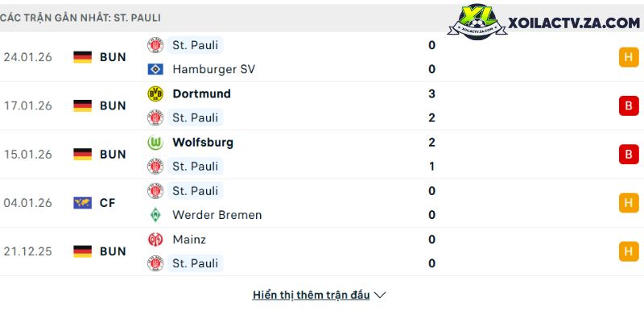Open the Hiển thị thêm trận đấu link
Image resolution: width=644 pixels, height=322 pixels.
(x=311, y=295)
